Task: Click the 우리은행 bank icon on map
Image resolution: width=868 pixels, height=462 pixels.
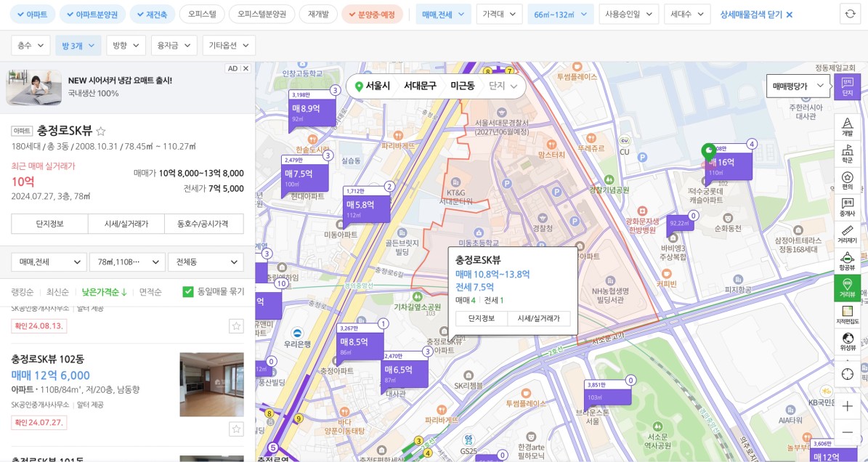Action: coord(297,333)
